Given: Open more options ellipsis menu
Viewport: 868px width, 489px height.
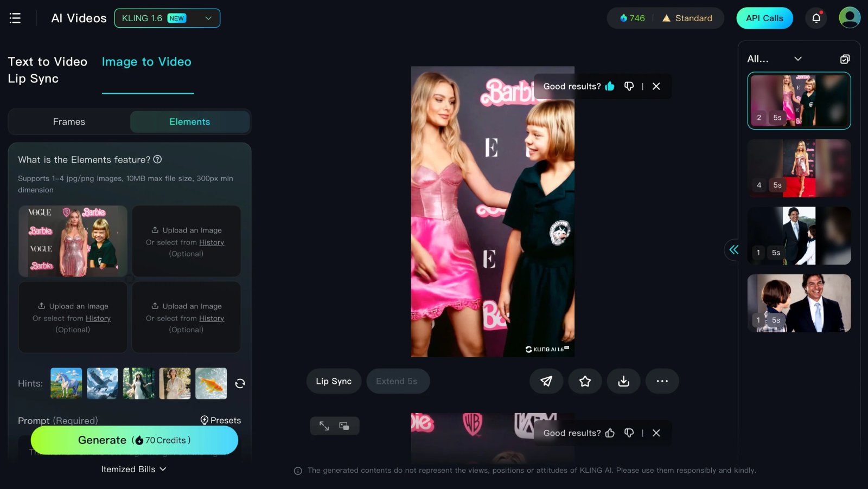Looking at the screenshot, I should pyautogui.click(x=662, y=381).
